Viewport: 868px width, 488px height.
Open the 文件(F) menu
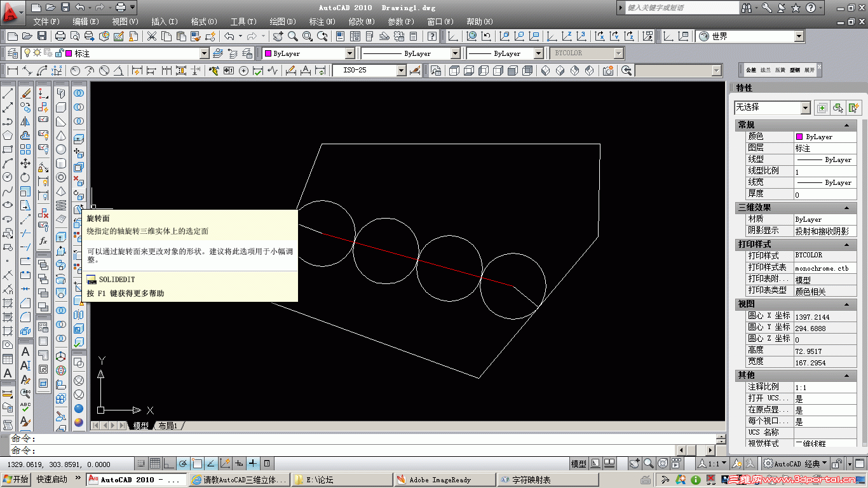click(46, 22)
